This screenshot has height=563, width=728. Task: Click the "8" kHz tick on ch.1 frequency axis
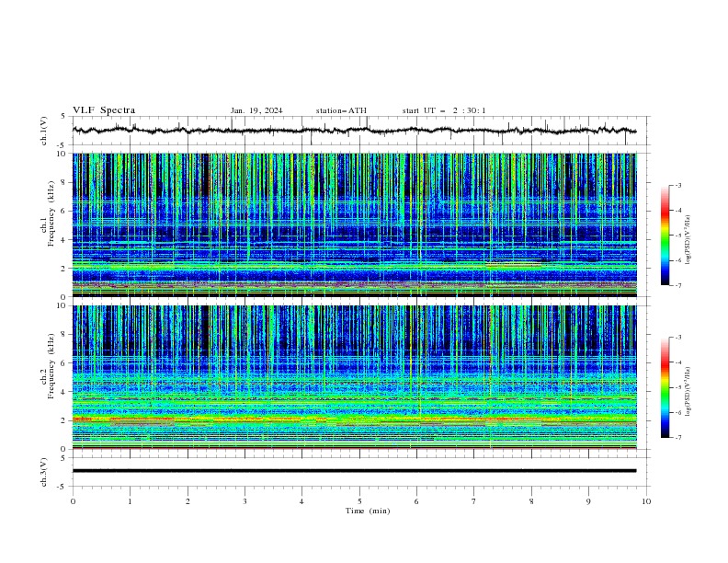[x=65, y=182]
